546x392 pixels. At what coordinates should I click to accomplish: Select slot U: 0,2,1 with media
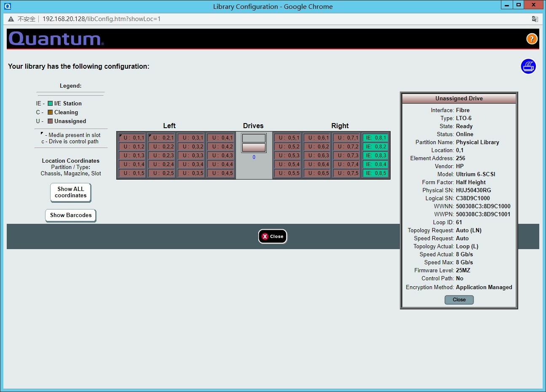(161, 138)
